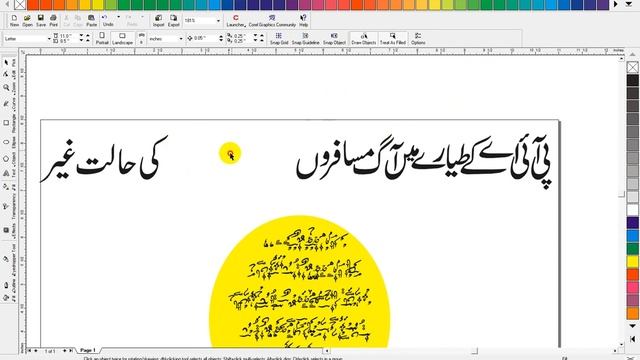Create a New document
The width and height of the screenshot is (640, 360).
click(x=14, y=20)
